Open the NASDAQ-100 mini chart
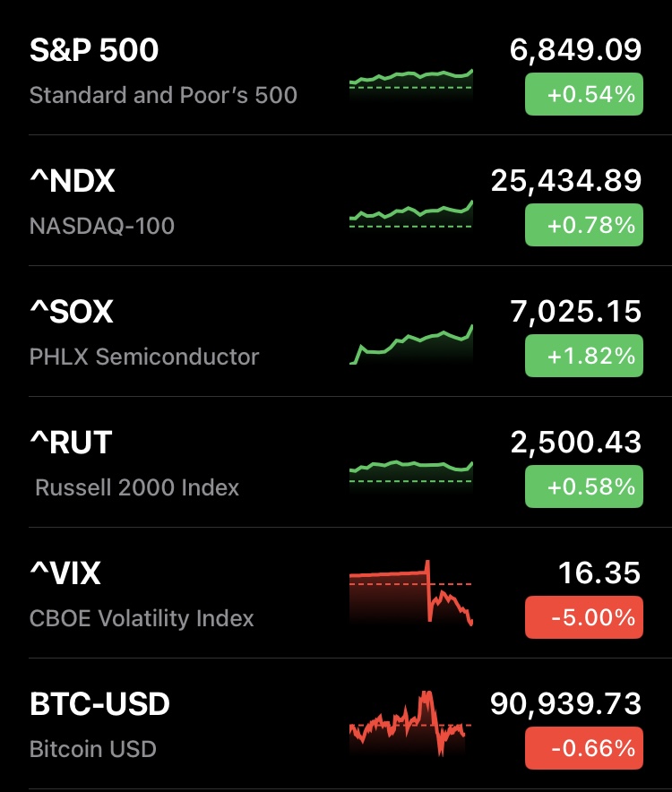 pyautogui.click(x=411, y=213)
